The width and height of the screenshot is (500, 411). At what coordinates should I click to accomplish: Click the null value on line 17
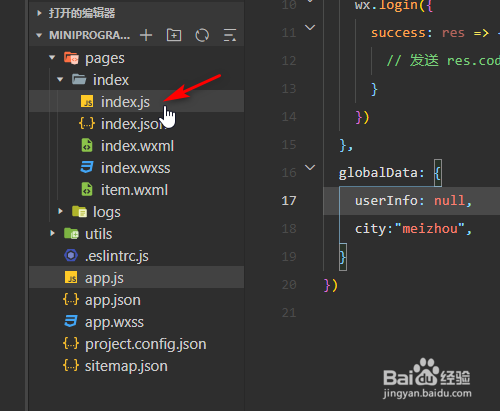pyautogui.click(x=449, y=201)
